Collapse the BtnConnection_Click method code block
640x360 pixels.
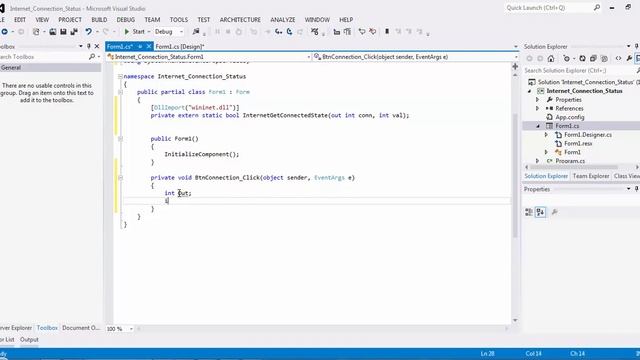point(120,178)
